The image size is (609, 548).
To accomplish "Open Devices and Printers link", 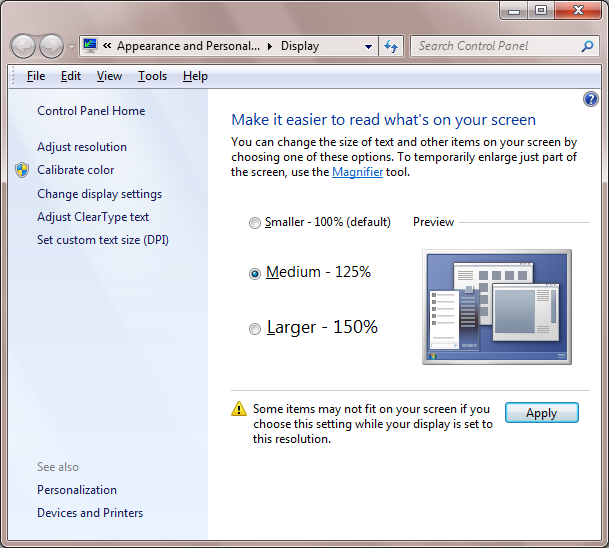I will click(x=90, y=513).
